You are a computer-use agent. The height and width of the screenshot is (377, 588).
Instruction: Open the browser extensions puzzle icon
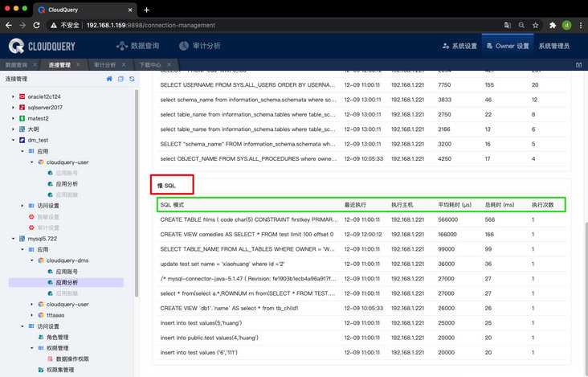[x=553, y=26]
